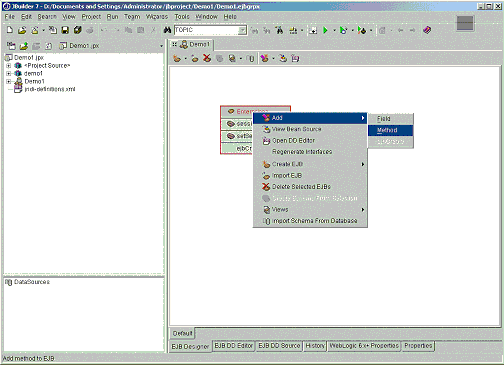Switch to the EJB DD Source tab
The height and width of the screenshot is (365, 504).
click(279, 346)
